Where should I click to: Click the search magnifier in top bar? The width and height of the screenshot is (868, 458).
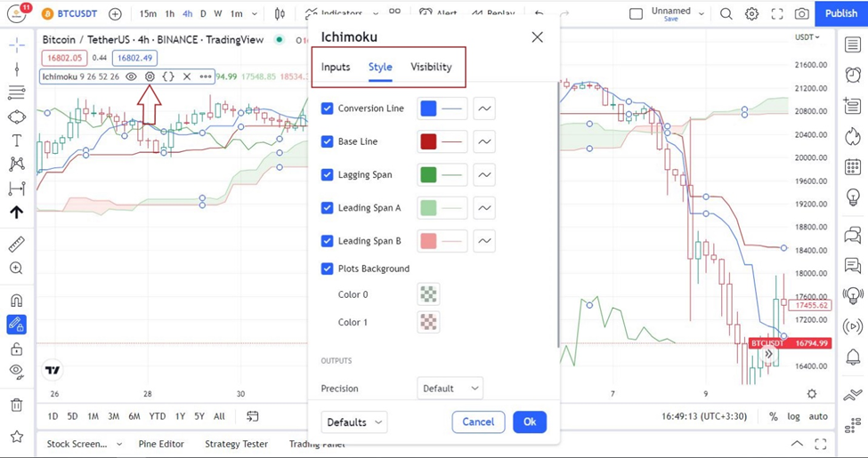pos(726,14)
